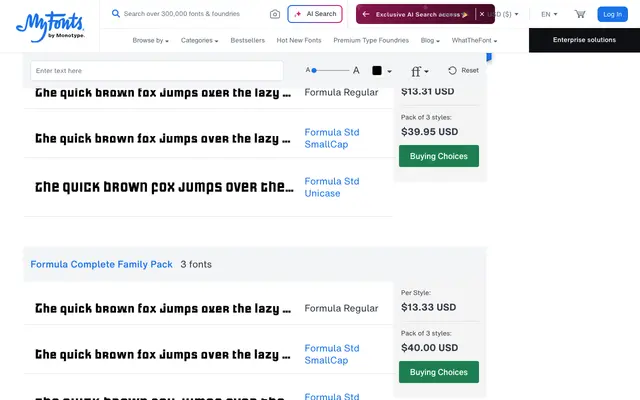Click the Unicase font preview sample

click(164, 187)
